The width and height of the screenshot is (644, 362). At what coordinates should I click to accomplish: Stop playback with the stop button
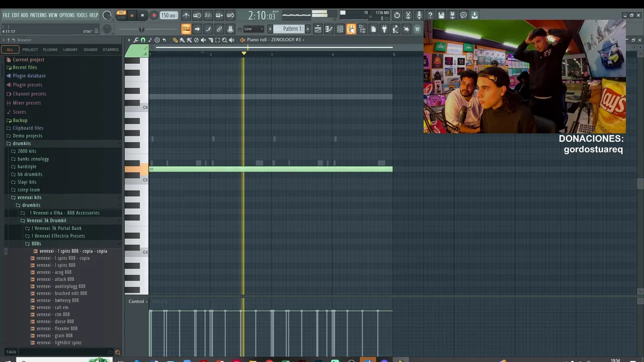point(142,16)
